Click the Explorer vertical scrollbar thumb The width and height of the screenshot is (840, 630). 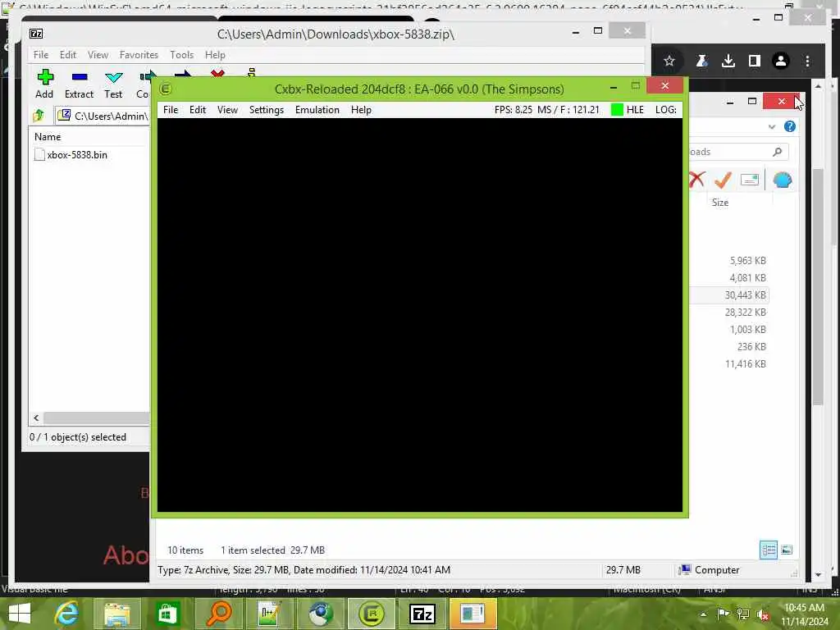(x=818, y=286)
